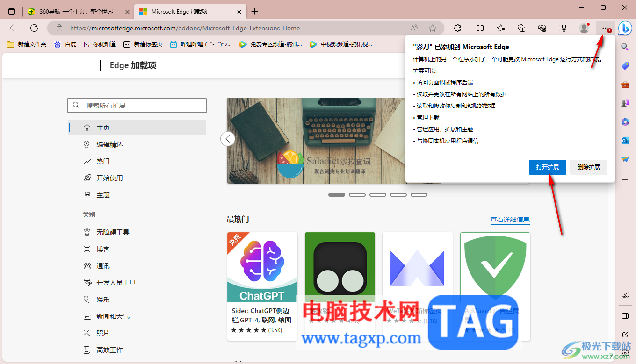Click the 打开扩展 button

coord(548,167)
